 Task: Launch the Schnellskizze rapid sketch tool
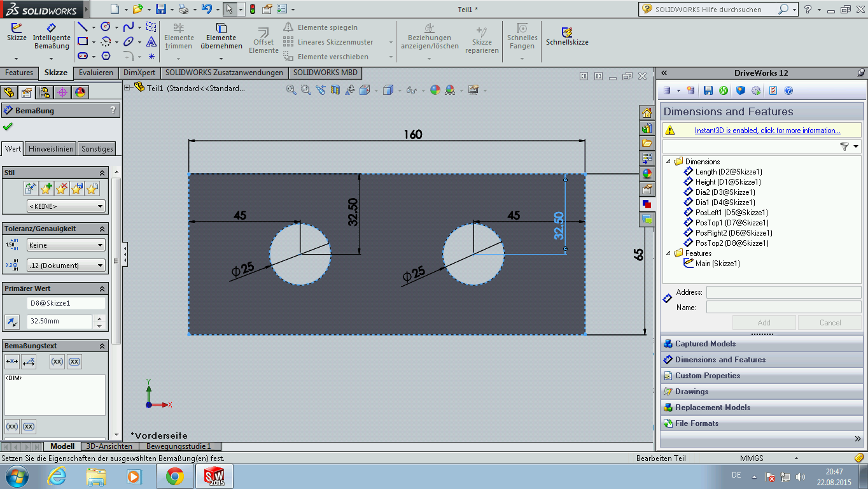pyautogui.click(x=567, y=36)
